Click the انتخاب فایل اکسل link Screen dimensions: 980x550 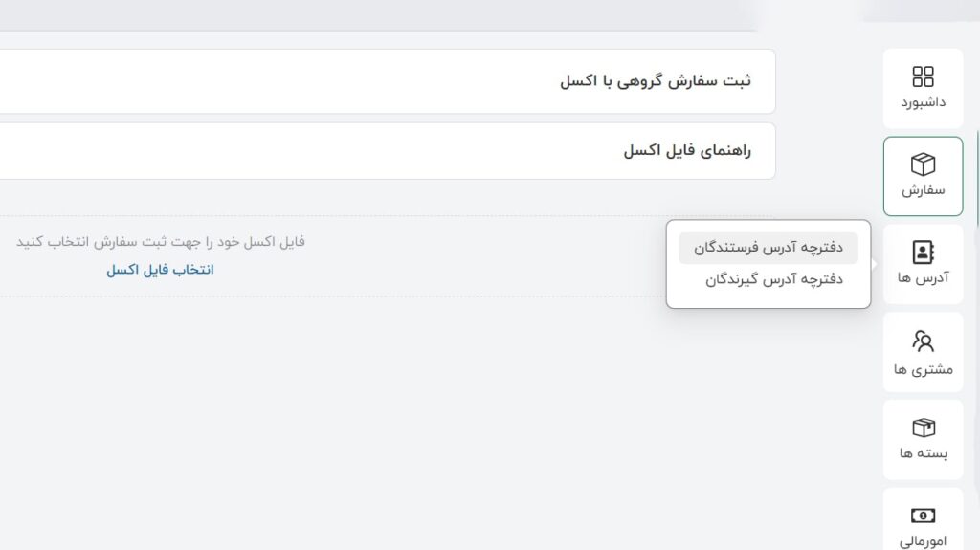coord(160,270)
